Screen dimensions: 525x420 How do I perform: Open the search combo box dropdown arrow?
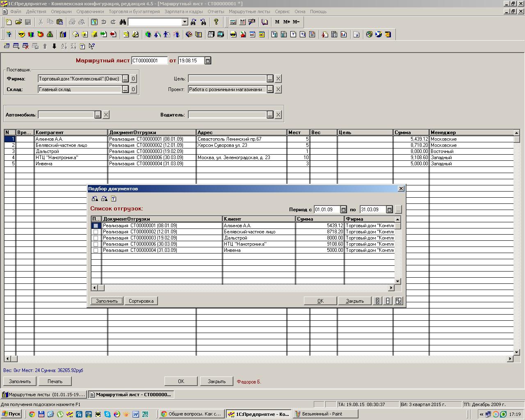point(185,22)
